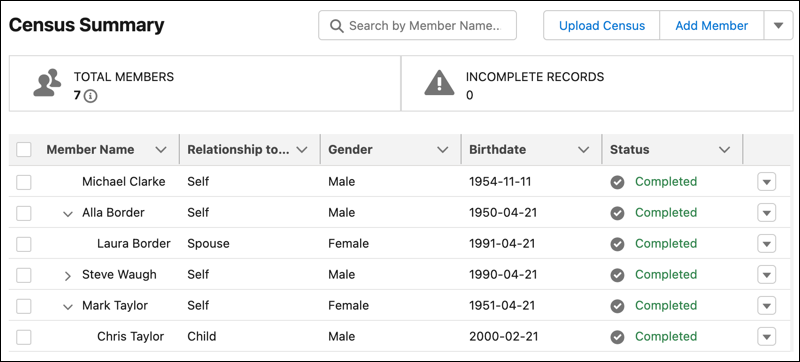Click Michael Clarke's completed check icon
This screenshot has width=800, height=362.
[617, 182]
